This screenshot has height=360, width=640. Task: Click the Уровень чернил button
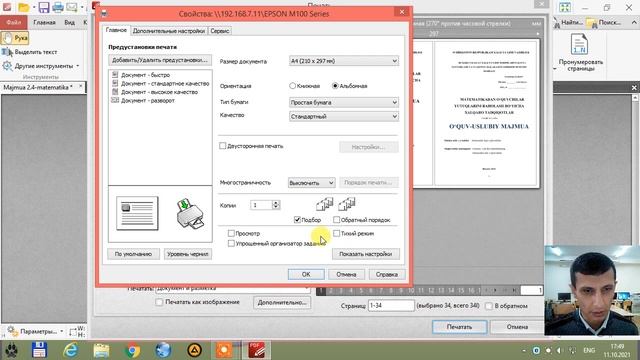(188, 254)
